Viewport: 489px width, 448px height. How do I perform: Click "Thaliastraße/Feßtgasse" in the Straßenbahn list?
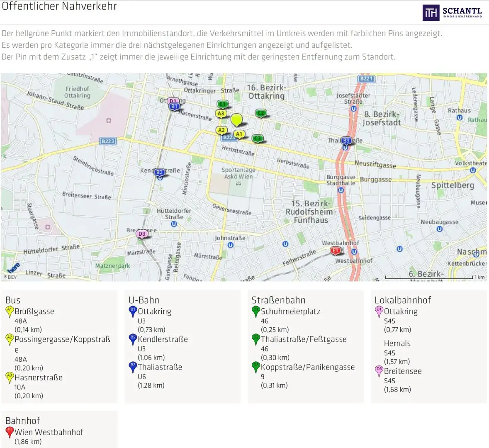[304, 339]
